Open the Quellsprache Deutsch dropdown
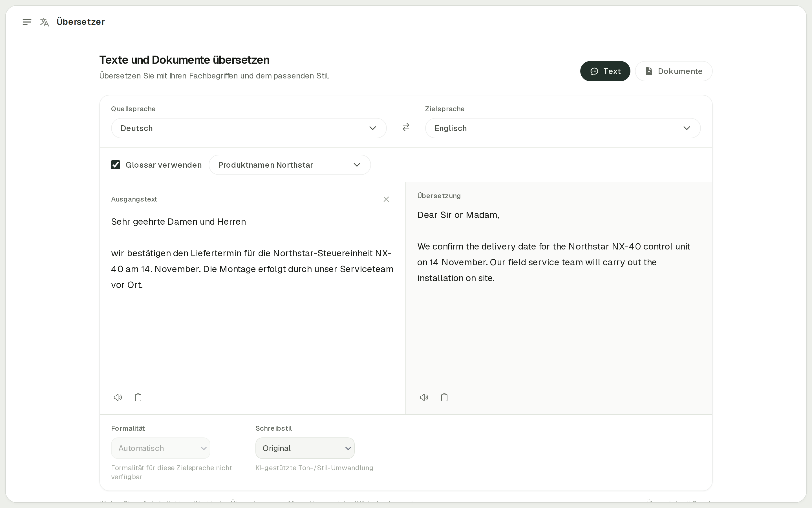The width and height of the screenshot is (812, 508). coord(249,128)
